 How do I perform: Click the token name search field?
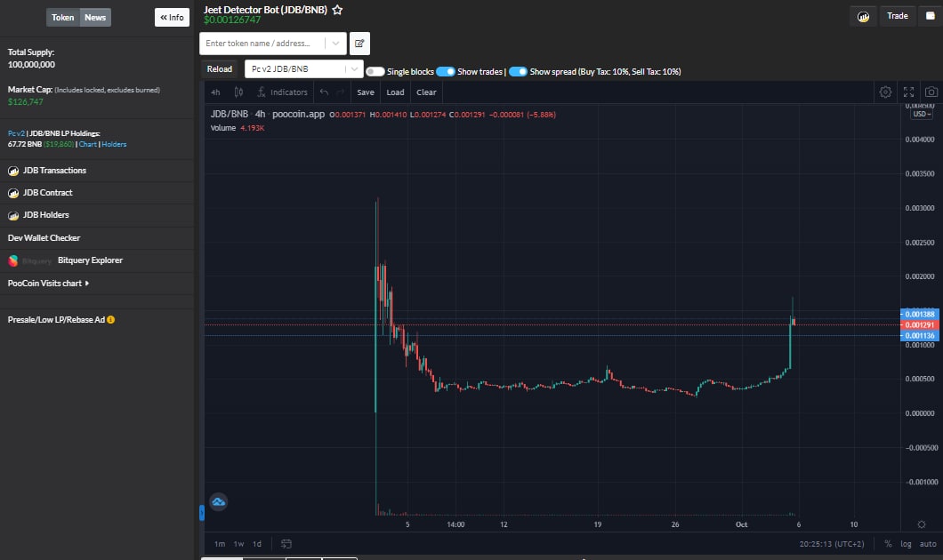(x=262, y=44)
